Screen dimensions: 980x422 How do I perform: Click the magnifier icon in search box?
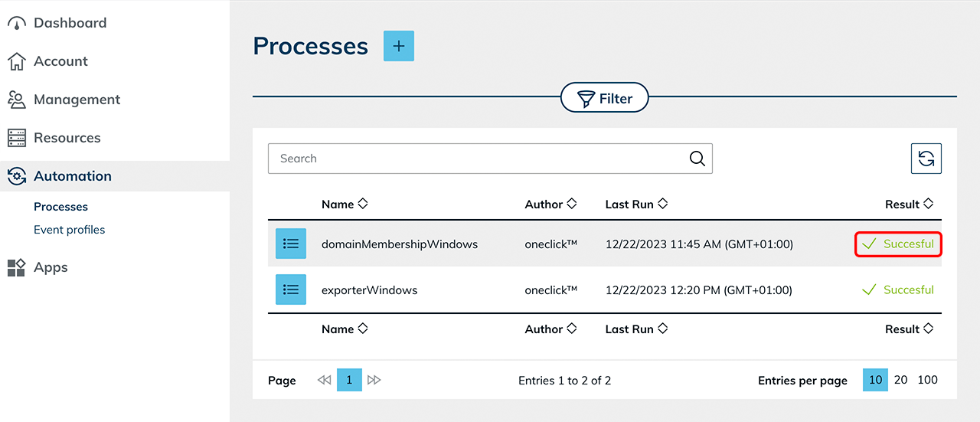point(697,159)
